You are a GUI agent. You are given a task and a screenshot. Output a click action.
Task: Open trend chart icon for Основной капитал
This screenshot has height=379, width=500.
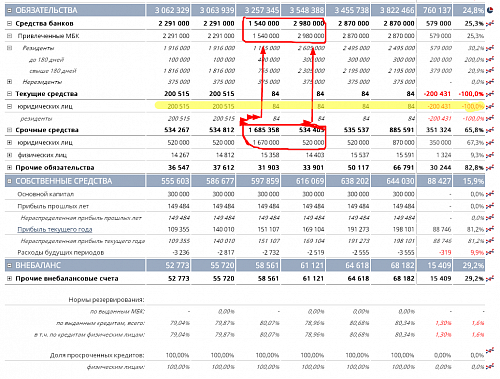(x=490, y=194)
